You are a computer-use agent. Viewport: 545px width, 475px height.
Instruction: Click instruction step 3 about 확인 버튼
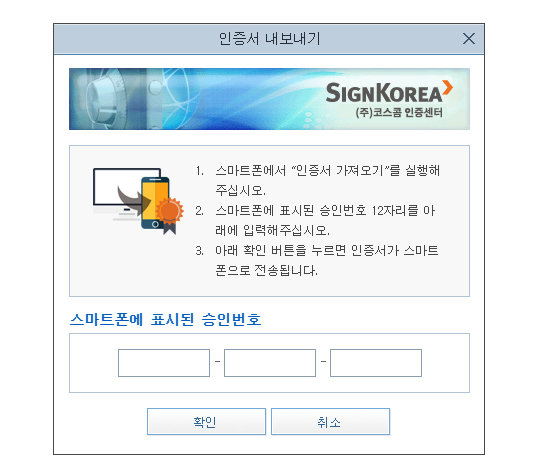tap(317, 260)
